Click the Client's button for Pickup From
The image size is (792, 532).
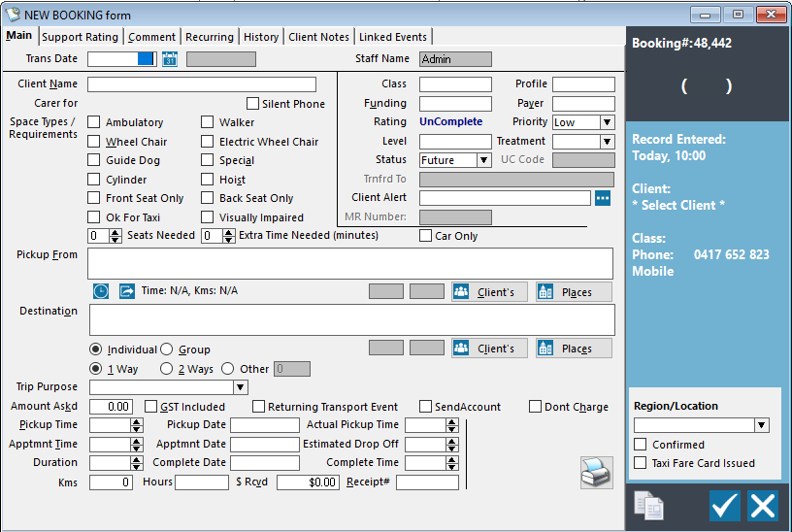tap(489, 292)
